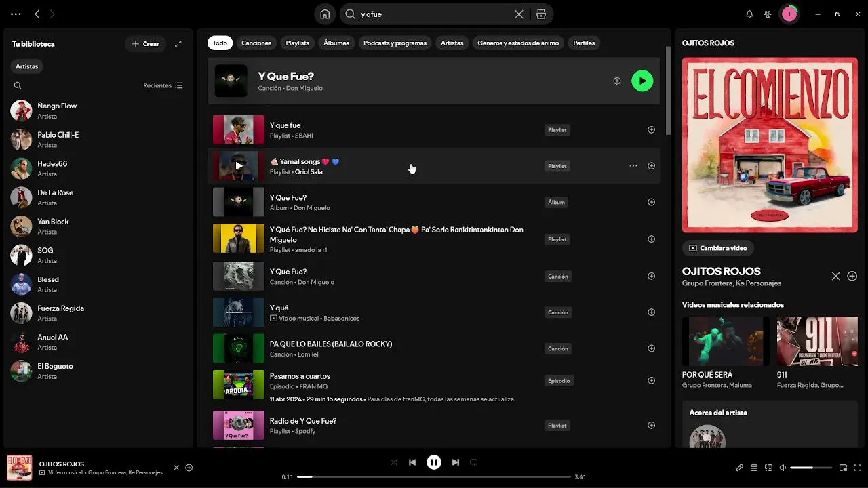Skip to the previous track
868x488 pixels.
(x=412, y=462)
